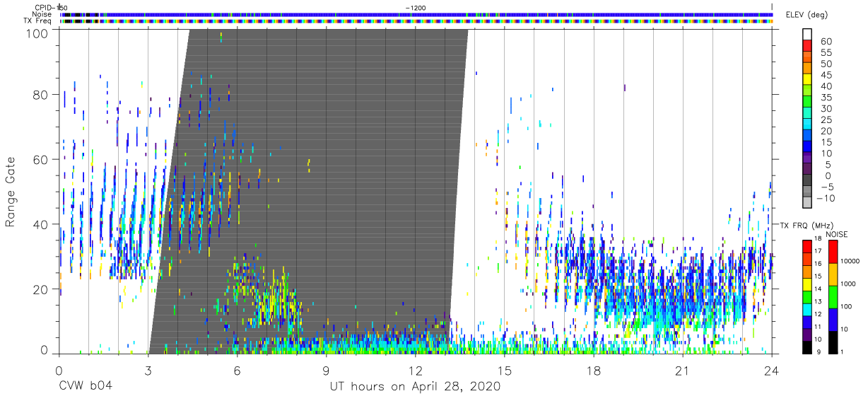Click the white top swatch above 60 on ELEV scale
Image resolution: width=868 pixels, height=401 pixels.
tap(807, 35)
